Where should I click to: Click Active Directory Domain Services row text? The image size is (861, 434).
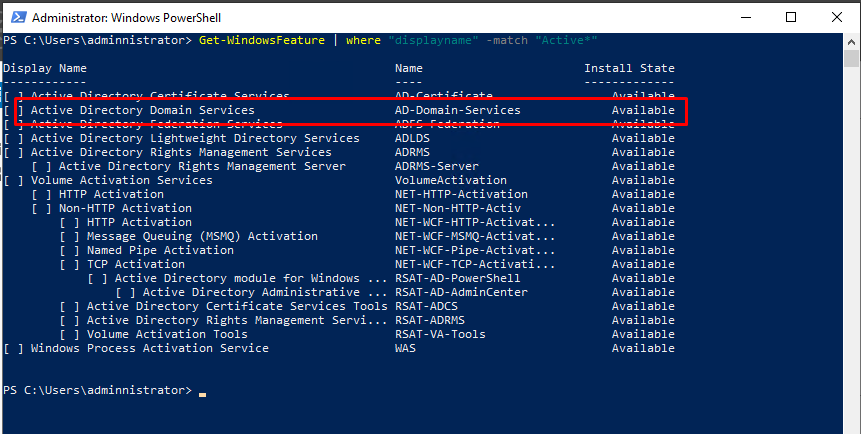coord(143,110)
